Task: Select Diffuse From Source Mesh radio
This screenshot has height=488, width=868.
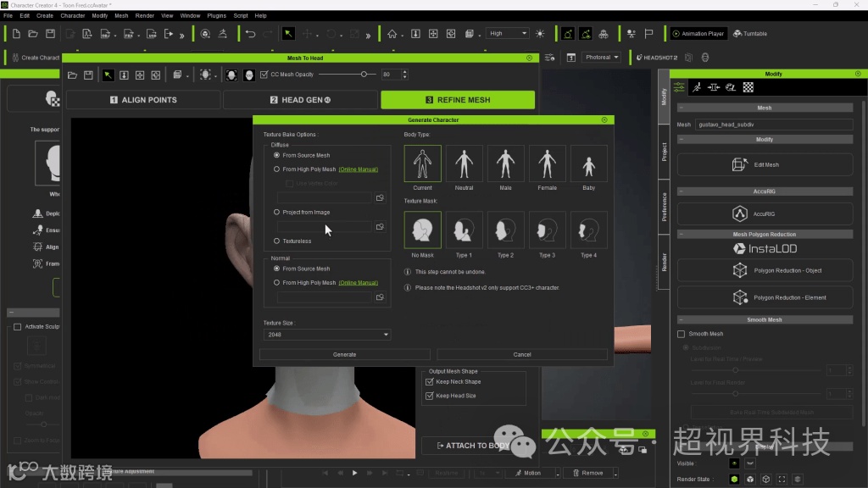Action: tap(277, 156)
